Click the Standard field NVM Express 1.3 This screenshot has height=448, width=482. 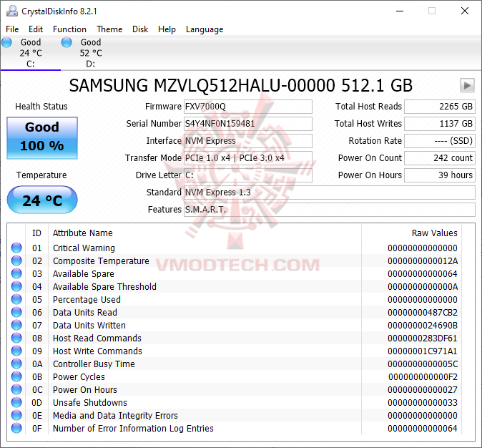pyautogui.click(x=330, y=193)
